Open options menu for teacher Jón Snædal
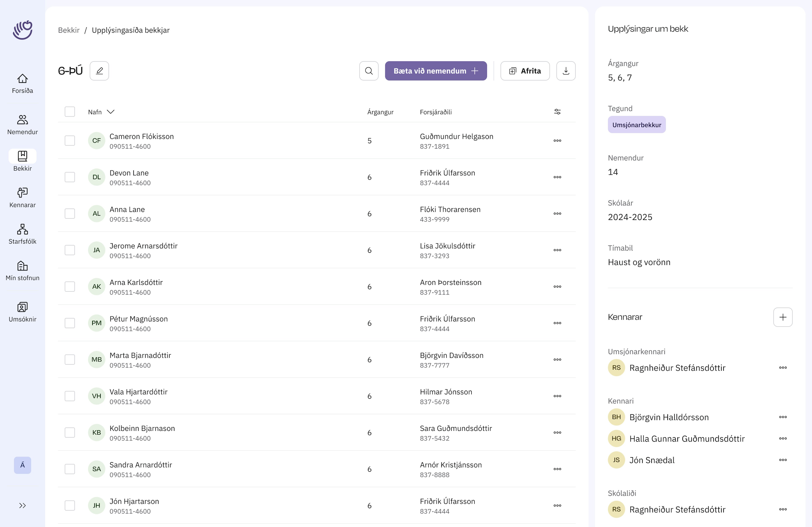Image resolution: width=812 pixels, height=527 pixels. tap(783, 460)
